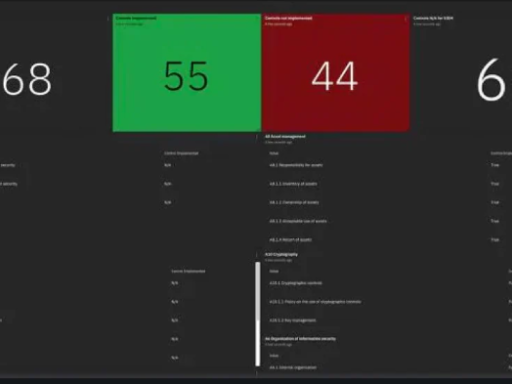The image size is (512, 384).
Task: Click the Controls N/A for SSDK panel title
Action: tap(433, 18)
